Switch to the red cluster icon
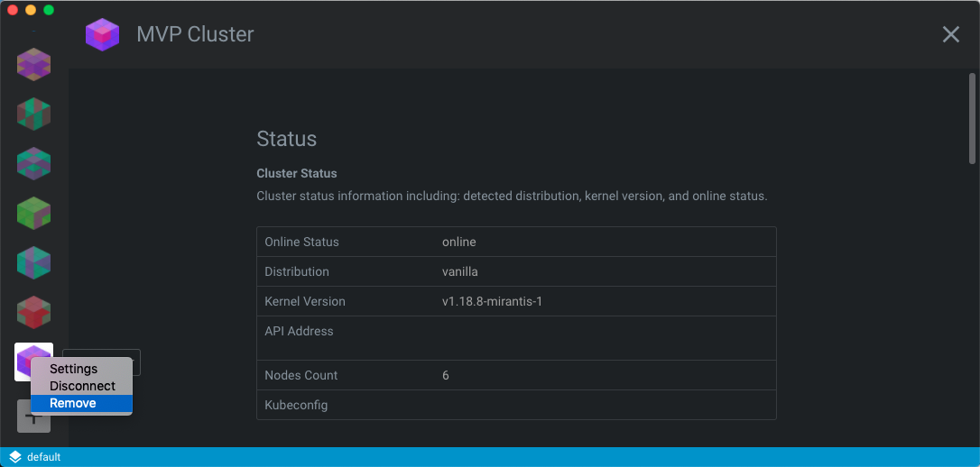Image resolution: width=980 pixels, height=467 pixels. pyautogui.click(x=33, y=312)
